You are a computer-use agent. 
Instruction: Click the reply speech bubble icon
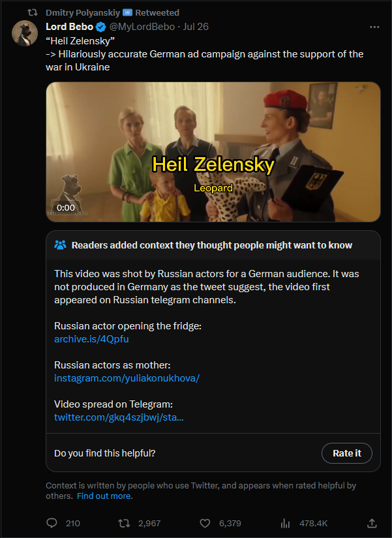[x=52, y=523]
